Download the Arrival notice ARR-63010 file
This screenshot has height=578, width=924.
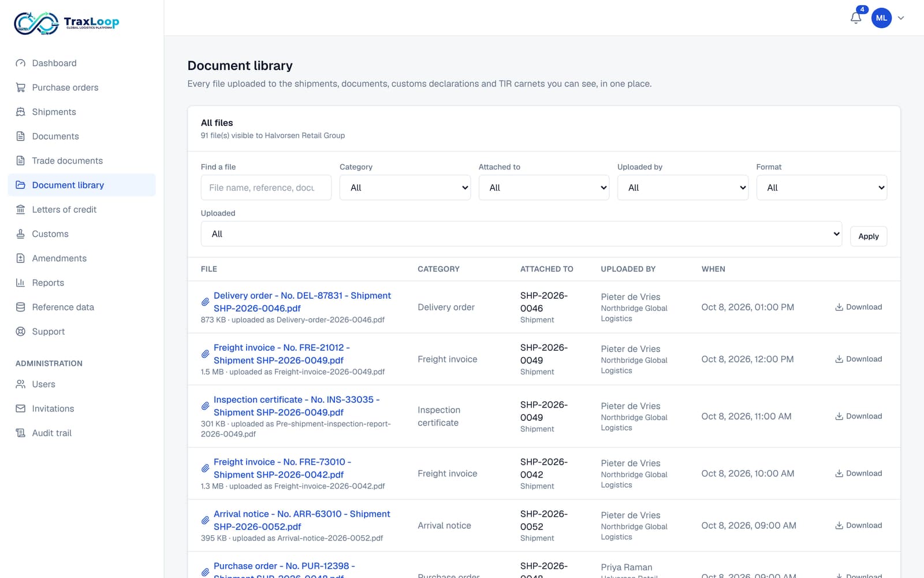tap(858, 525)
